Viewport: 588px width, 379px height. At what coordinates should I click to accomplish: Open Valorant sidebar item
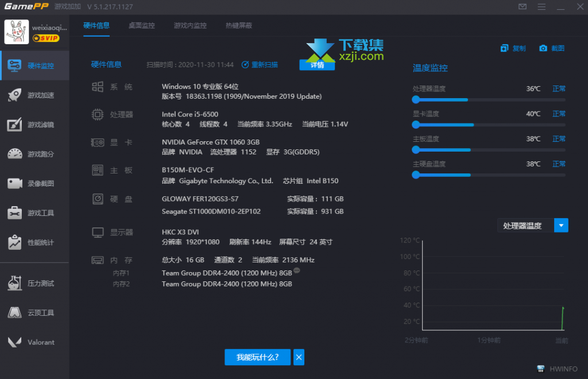34,342
